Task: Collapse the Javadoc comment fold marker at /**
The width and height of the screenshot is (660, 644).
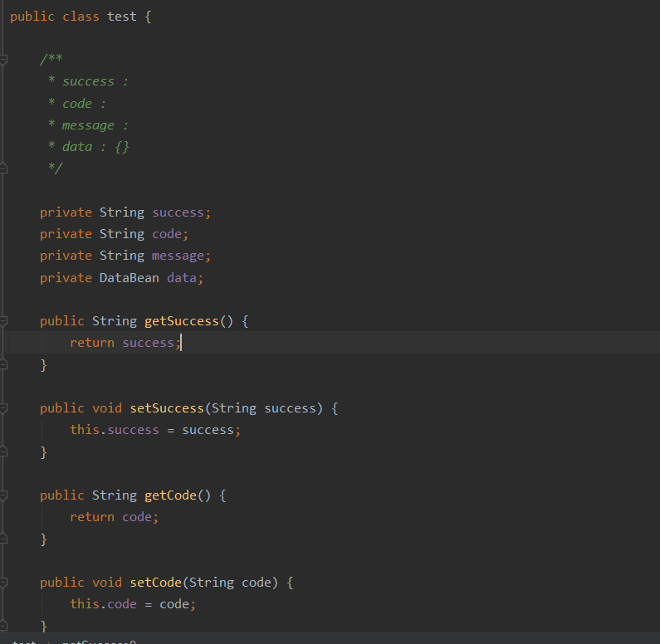Action: tap(3, 59)
